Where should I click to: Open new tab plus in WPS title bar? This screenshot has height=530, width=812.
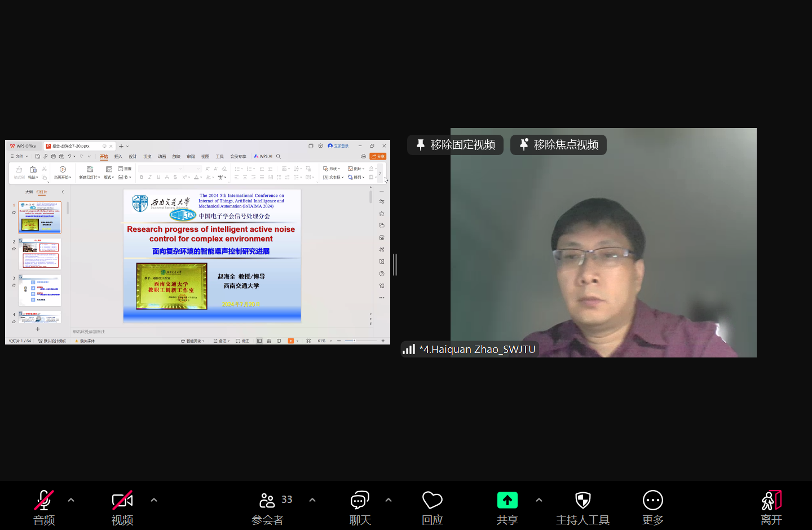click(x=121, y=147)
